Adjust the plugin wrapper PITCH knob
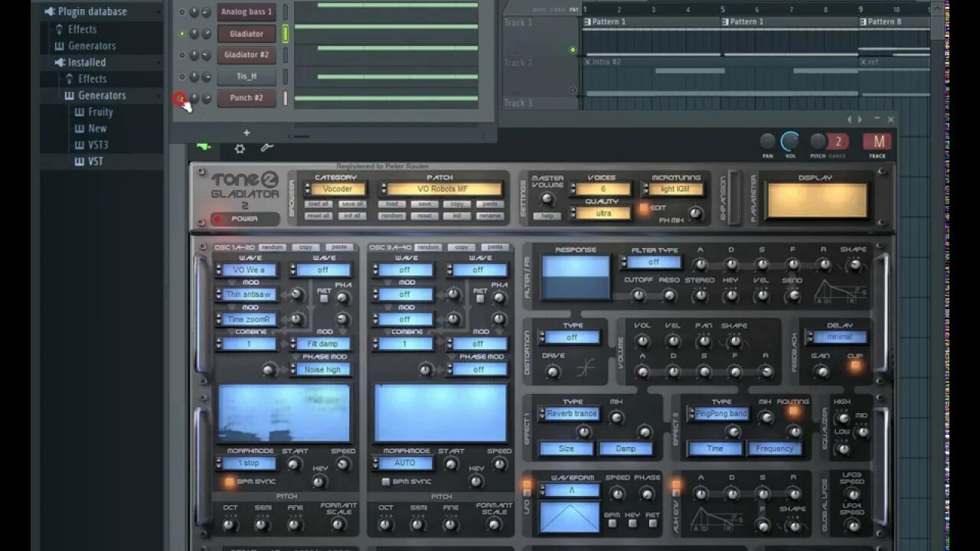Viewport: 980px width, 551px height. pyautogui.click(x=818, y=141)
